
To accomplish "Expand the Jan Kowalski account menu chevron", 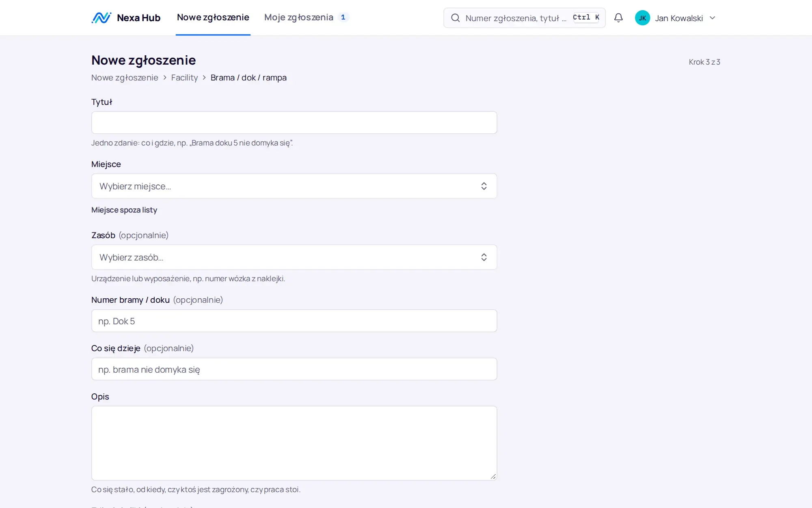I will [713, 18].
